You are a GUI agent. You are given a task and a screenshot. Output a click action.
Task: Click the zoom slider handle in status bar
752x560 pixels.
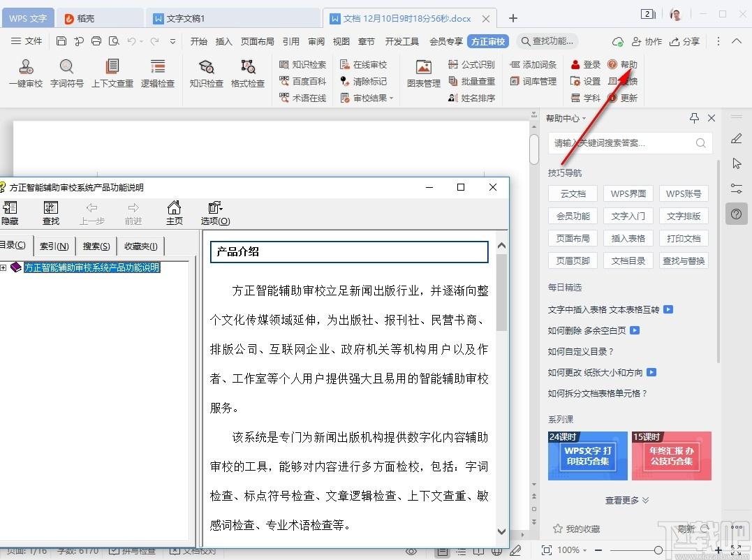(658, 550)
